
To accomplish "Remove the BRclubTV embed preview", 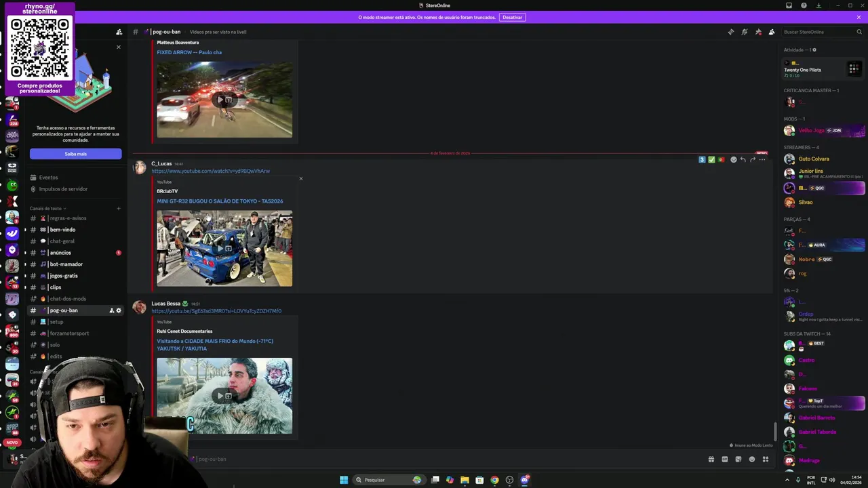I will point(301,179).
